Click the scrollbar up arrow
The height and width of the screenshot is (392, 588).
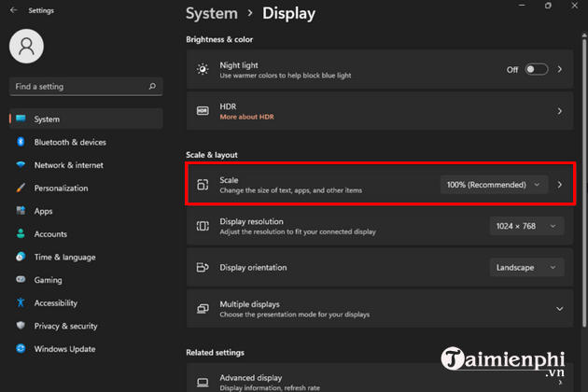(584, 35)
